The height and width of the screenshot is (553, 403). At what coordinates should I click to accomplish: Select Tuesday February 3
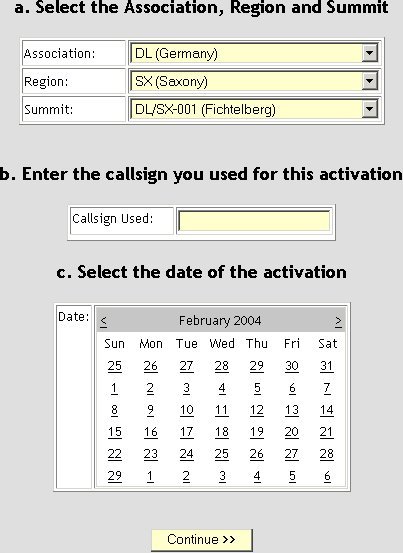tap(187, 388)
